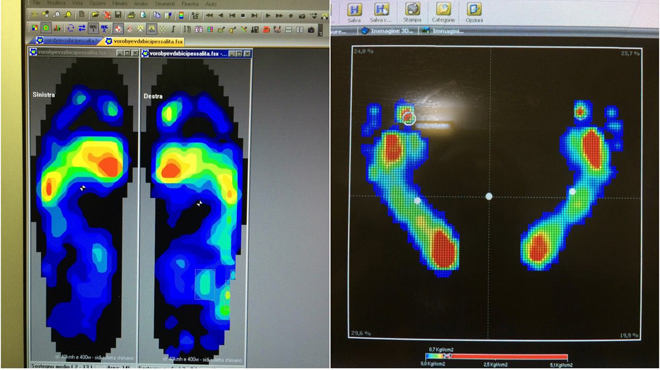The width and height of the screenshot is (660, 370).
Task: Toggle the green circle contour view button
Action: tap(46, 29)
